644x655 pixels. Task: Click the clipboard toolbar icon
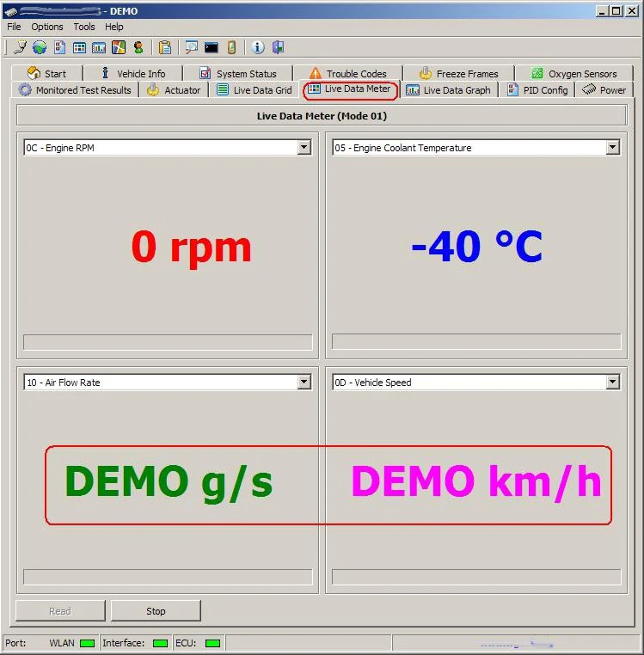[165, 47]
